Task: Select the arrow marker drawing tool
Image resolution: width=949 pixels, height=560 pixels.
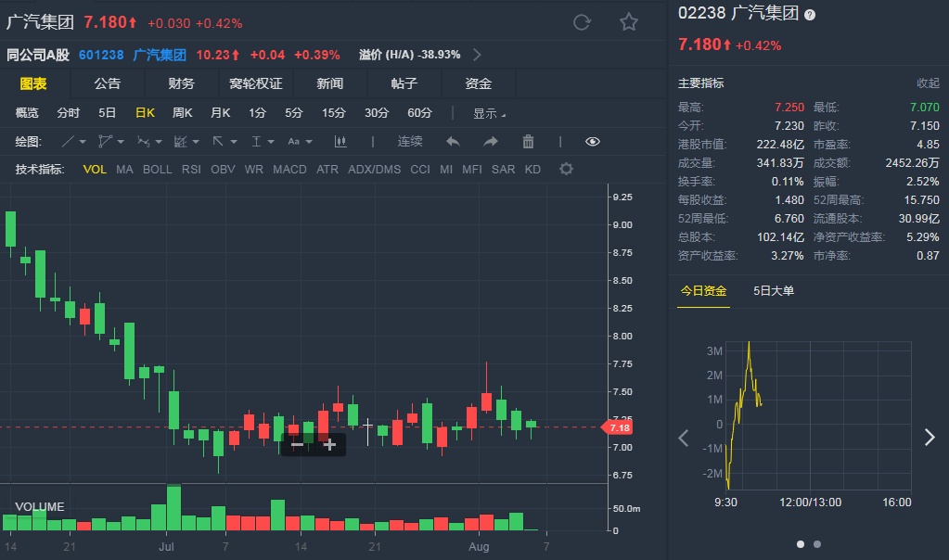Action: point(218,142)
